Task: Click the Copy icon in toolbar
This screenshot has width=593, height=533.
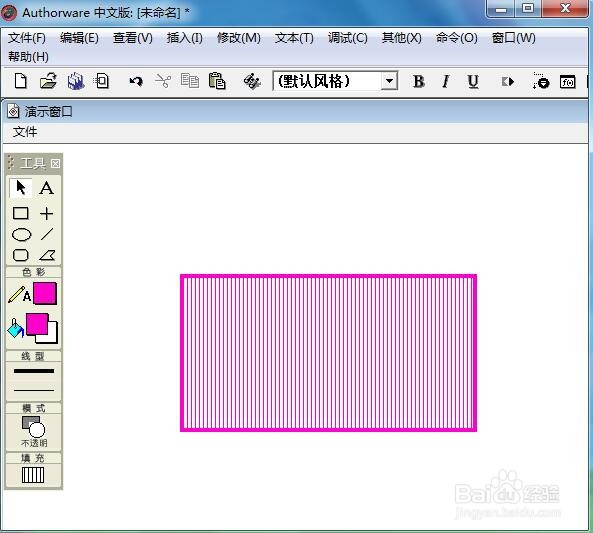Action: pyautogui.click(x=189, y=81)
